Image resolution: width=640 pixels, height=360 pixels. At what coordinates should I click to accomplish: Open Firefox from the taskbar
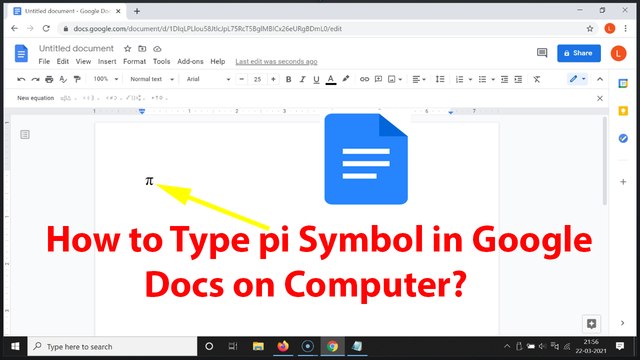click(x=283, y=347)
